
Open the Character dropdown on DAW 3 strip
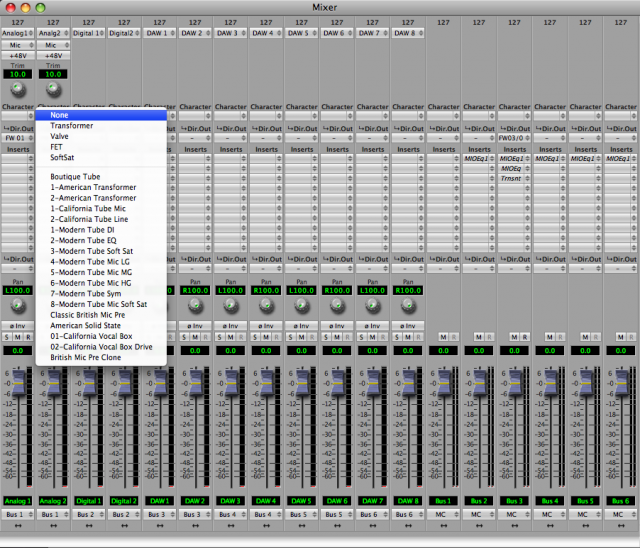pos(231,116)
